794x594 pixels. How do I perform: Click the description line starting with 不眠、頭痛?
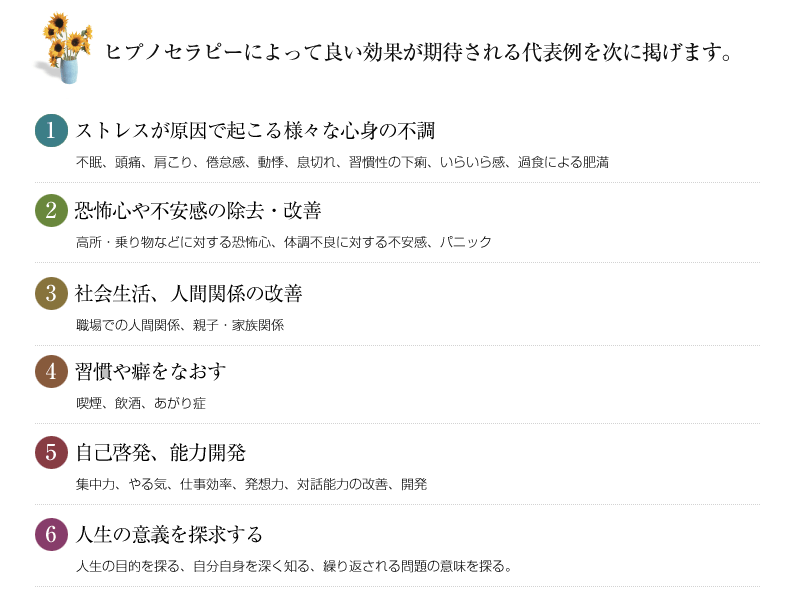(342, 163)
